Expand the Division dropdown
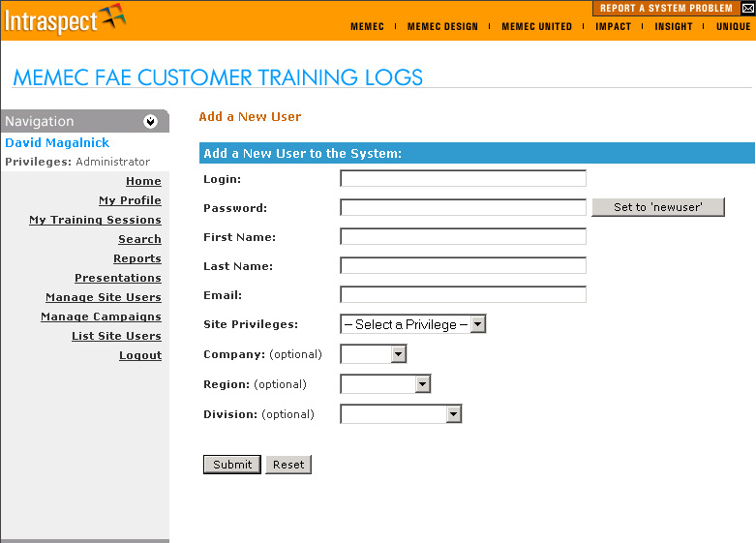756x543 pixels. coord(401,413)
